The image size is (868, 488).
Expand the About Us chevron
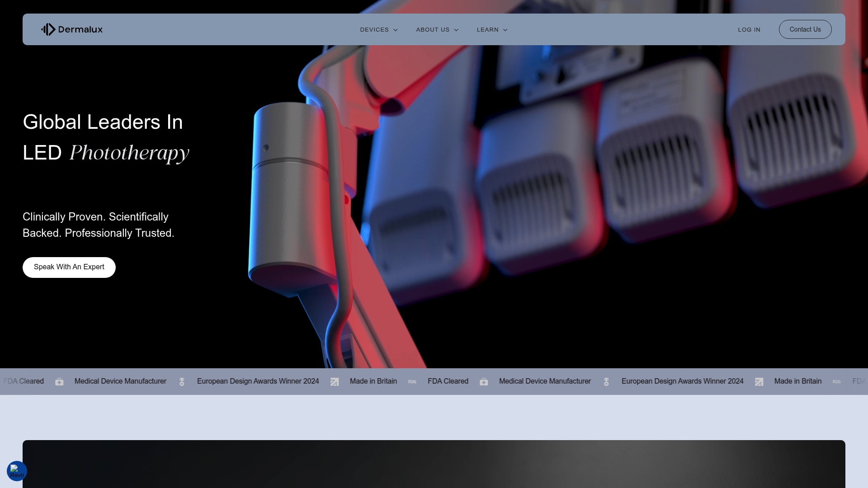pos(456,30)
